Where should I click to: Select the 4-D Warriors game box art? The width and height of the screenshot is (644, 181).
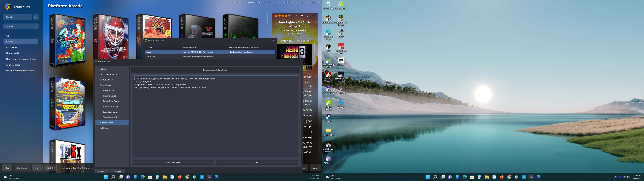pyautogui.click(x=67, y=103)
